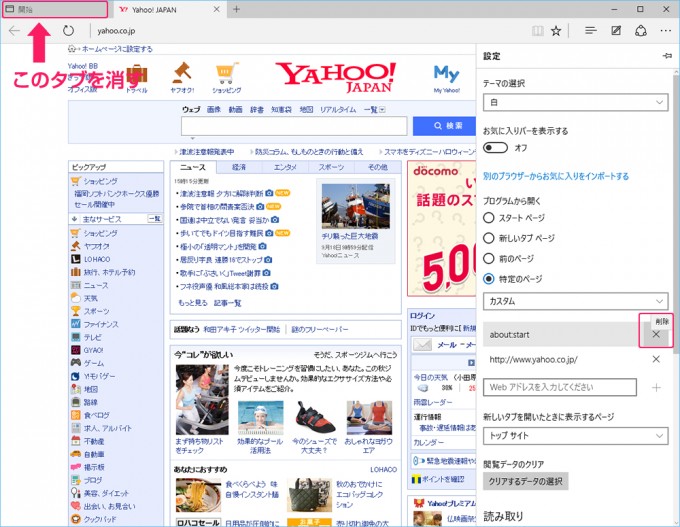Select the 前のページ radio button
Screen dimensions: 680x527
(x=489, y=258)
